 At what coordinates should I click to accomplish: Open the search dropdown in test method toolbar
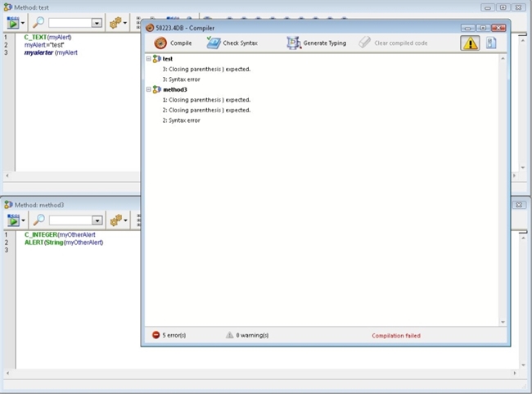coord(97,24)
